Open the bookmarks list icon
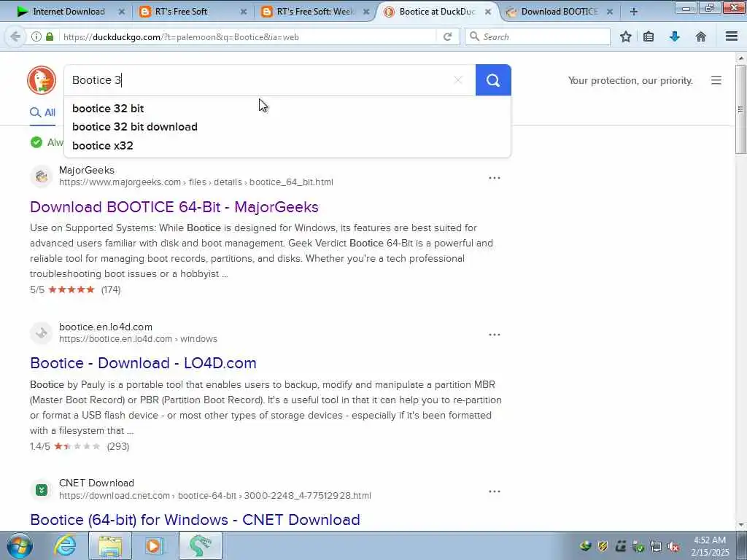The width and height of the screenshot is (747, 560). click(x=649, y=36)
